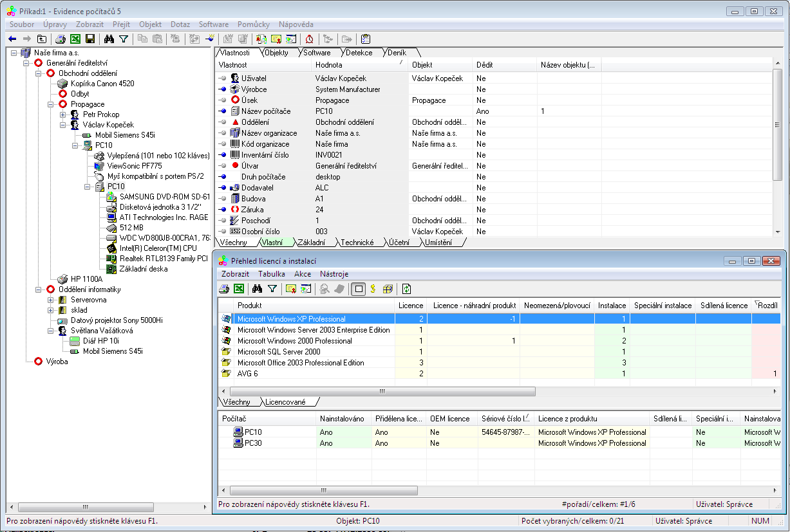This screenshot has height=532, width=790.
Task: Open the Soubor menu
Action: (23, 24)
